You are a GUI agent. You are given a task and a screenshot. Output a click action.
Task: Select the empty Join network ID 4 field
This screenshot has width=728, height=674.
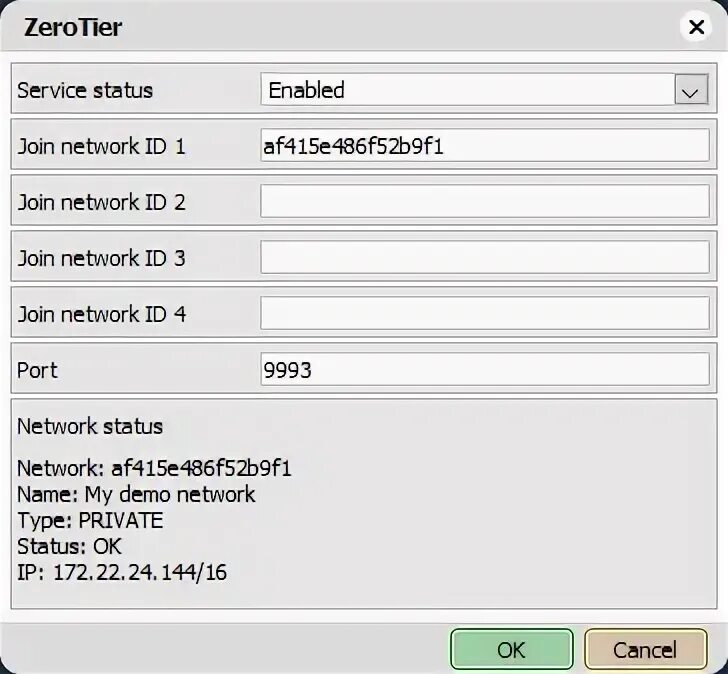(485, 313)
